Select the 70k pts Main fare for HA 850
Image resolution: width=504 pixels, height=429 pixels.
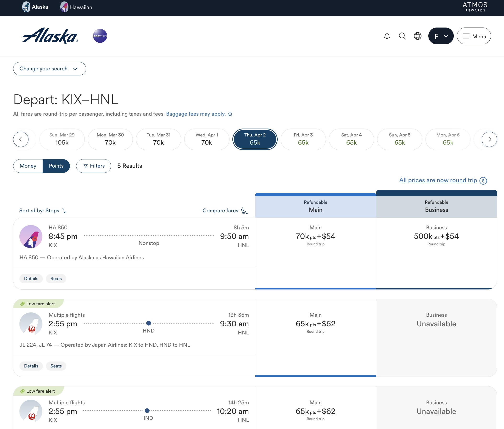[315, 236]
